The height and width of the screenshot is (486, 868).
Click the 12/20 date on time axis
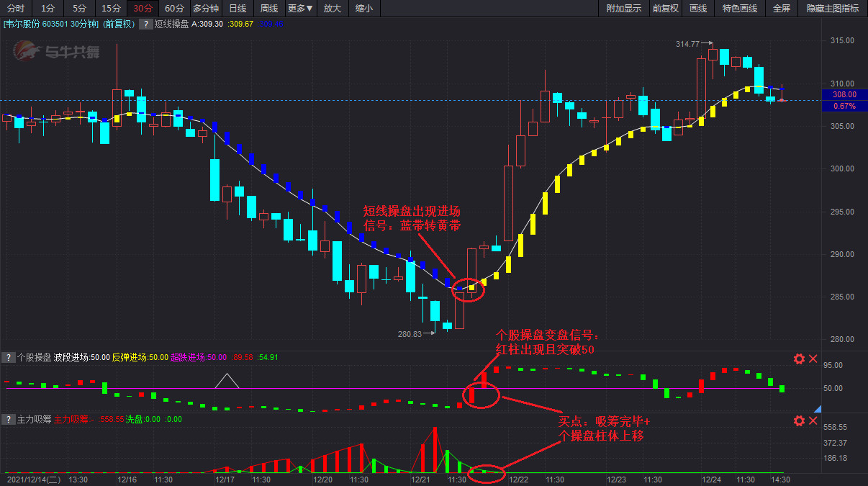click(323, 480)
